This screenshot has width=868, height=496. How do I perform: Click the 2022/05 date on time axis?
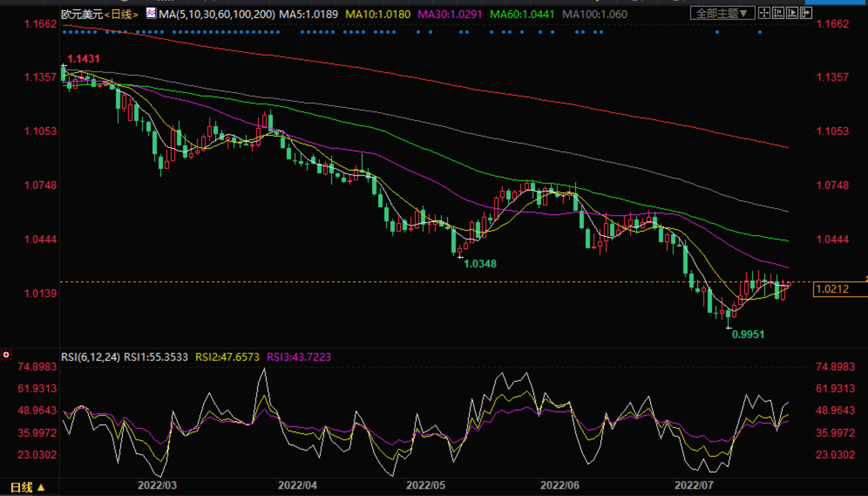click(x=425, y=485)
